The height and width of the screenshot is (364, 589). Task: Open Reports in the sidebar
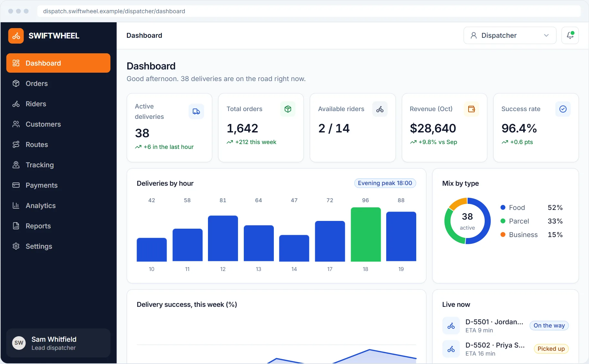click(x=58, y=226)
